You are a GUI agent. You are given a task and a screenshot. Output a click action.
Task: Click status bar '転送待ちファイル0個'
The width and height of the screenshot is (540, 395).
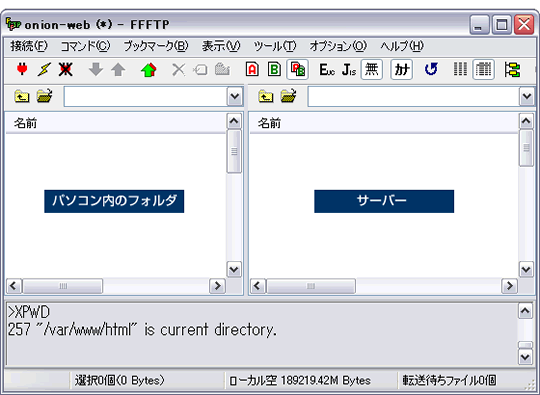click(x=449, y=381)
